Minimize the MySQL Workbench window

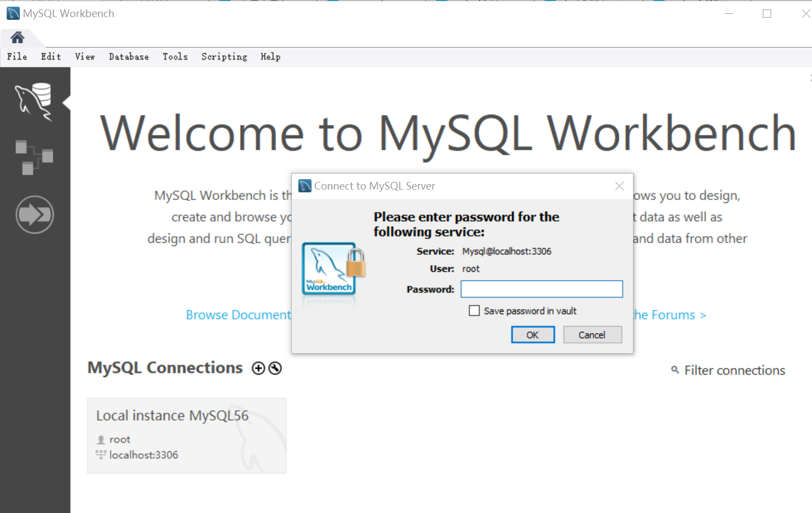click(729, 13)
